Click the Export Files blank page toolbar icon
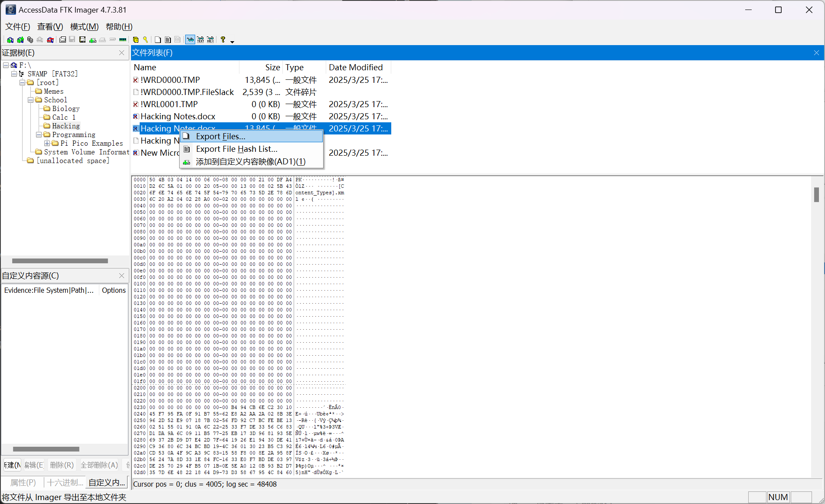Viewport: 825px width, 504px height. click(x=158, y=40)
